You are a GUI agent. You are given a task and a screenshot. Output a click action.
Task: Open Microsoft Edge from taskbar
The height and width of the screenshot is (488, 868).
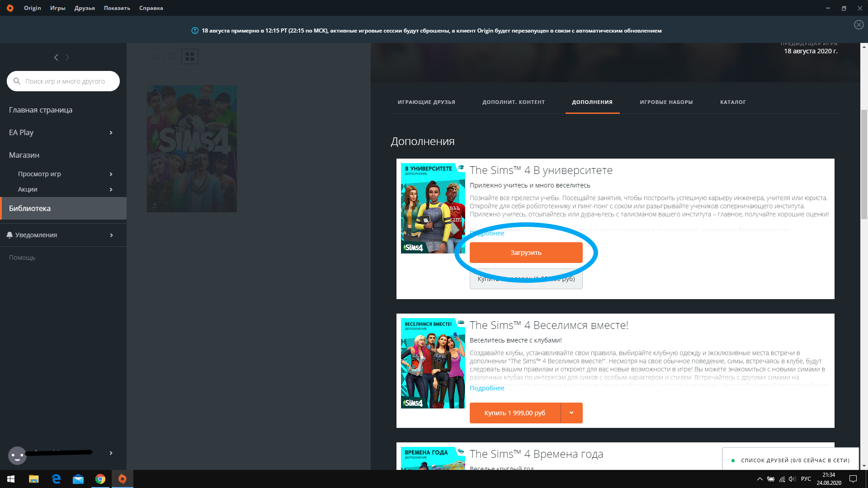click(56, 479)
